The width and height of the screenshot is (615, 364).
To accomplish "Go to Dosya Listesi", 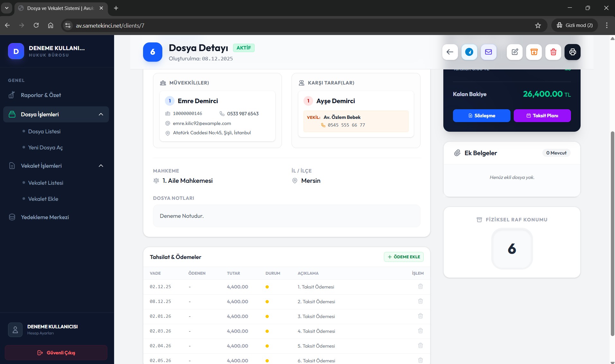I will (44, 131).
